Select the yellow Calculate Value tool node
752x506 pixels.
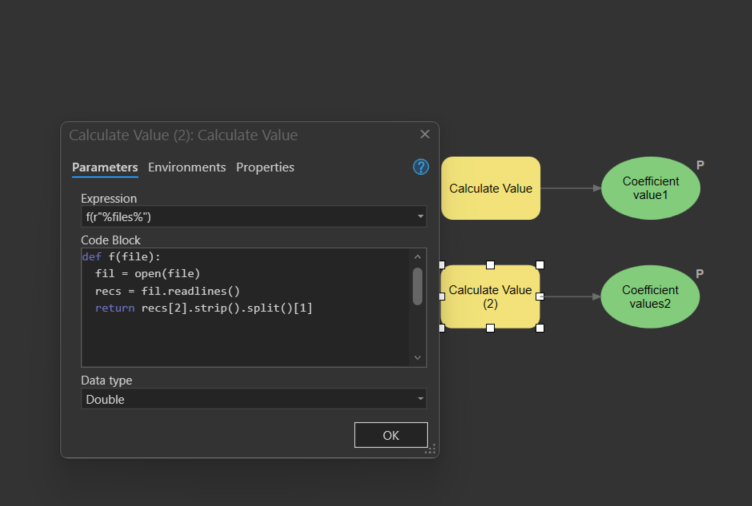coord(490,188)
